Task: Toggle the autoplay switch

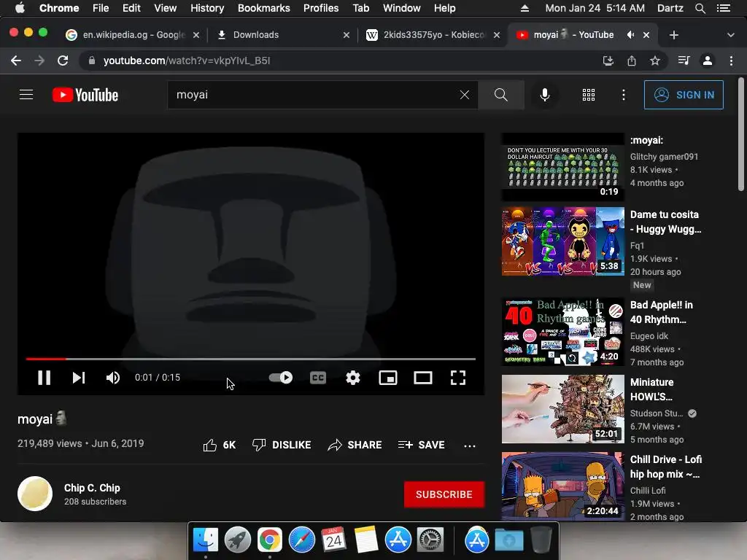Action: 281,378
